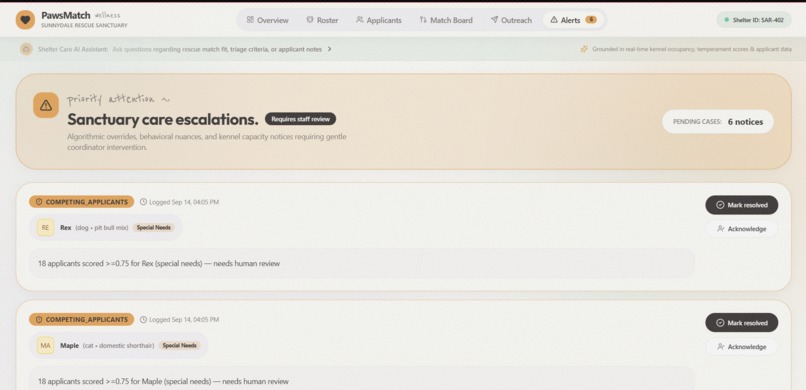This screenshot has width=806, height=390.
Task: Go to the Match Board tab
Action: [446, 20]
